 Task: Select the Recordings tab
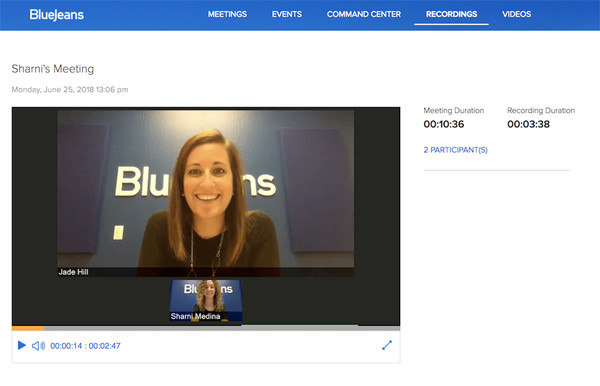point(452,14)
